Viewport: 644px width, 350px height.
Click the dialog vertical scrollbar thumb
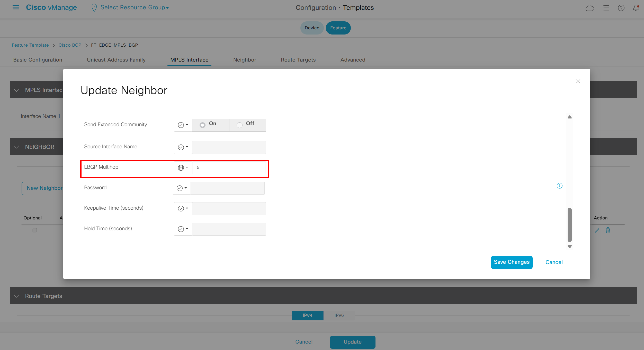coord(569,225)
